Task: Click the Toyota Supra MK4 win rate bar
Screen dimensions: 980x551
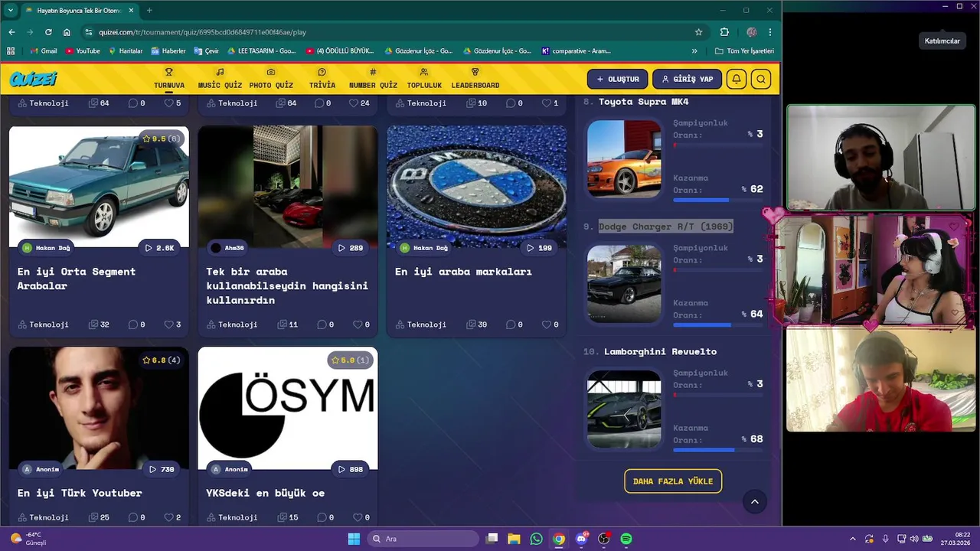Action: 717,201
